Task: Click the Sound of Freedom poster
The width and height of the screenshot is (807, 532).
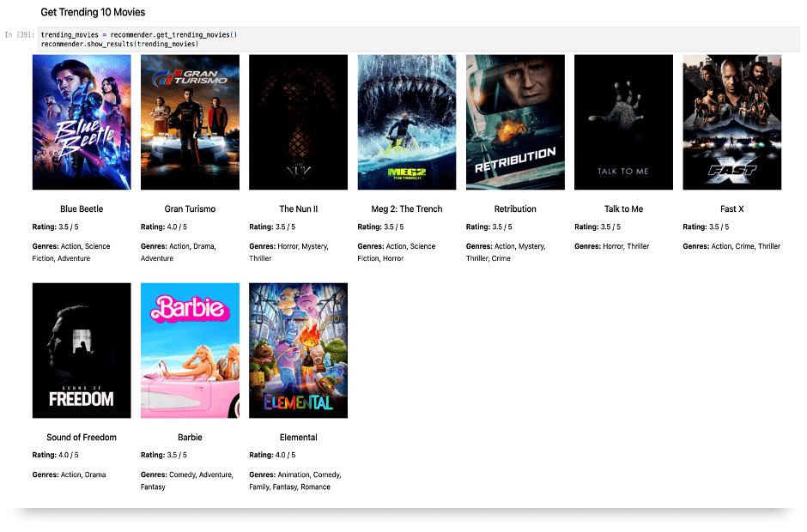Action: coord(82,350)
